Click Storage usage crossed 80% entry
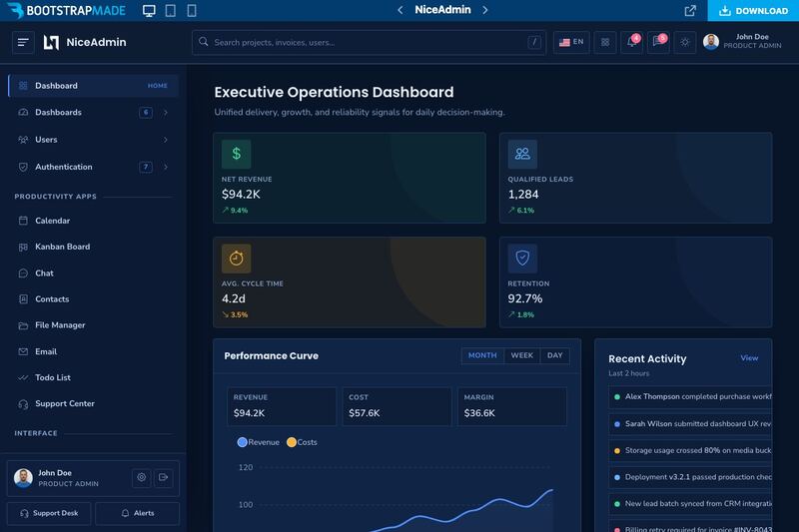This screenshot has height=532, width=799. (690, 450)
